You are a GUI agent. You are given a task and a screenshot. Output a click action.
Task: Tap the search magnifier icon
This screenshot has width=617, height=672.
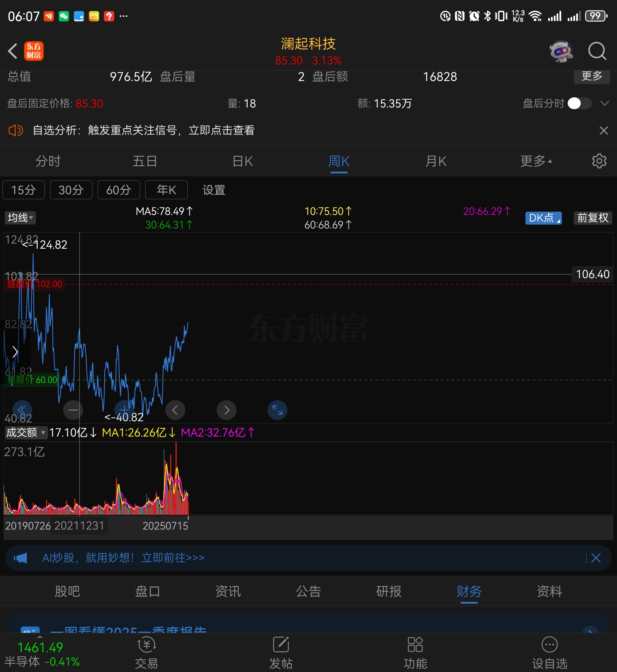597,51
